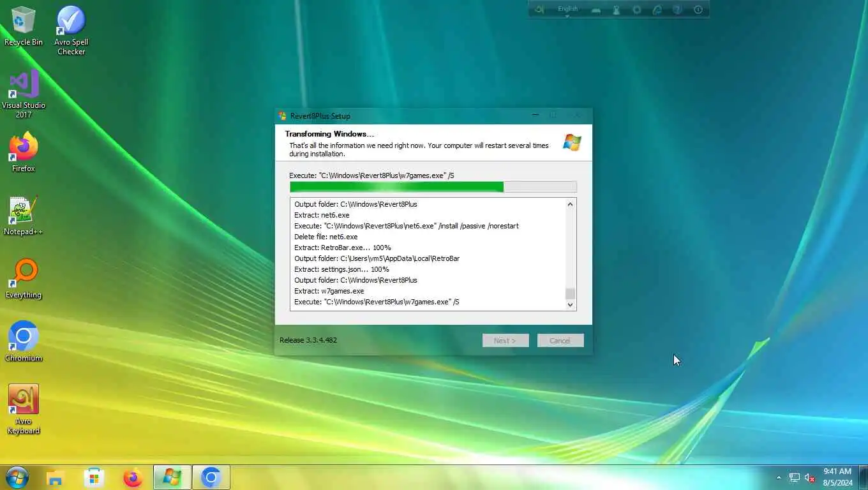Click the log list scroll up arrow
This screenshot has width=868, height=490.
pos(570,204)
